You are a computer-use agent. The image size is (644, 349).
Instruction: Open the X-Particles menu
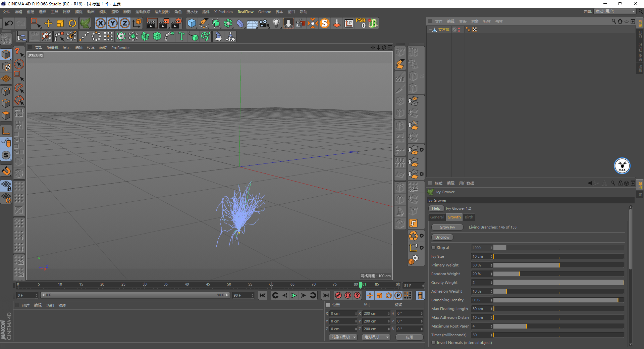223,12
